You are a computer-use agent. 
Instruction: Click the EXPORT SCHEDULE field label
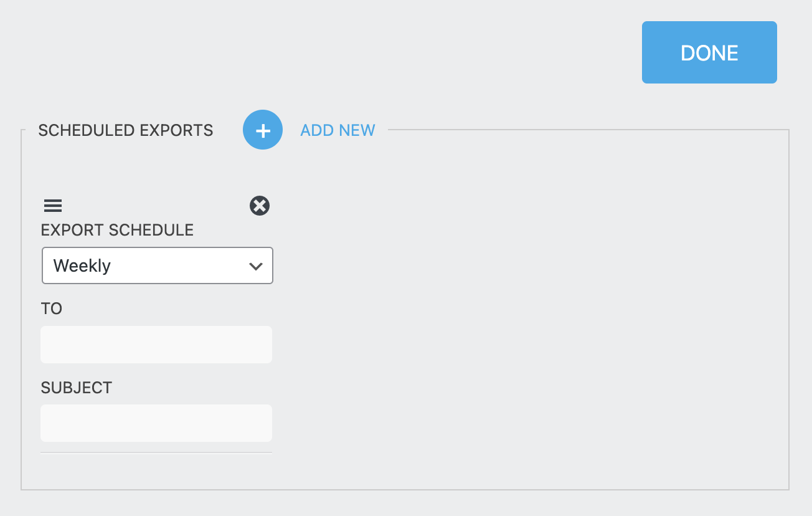pyautogui.click(x=116, y=230)
